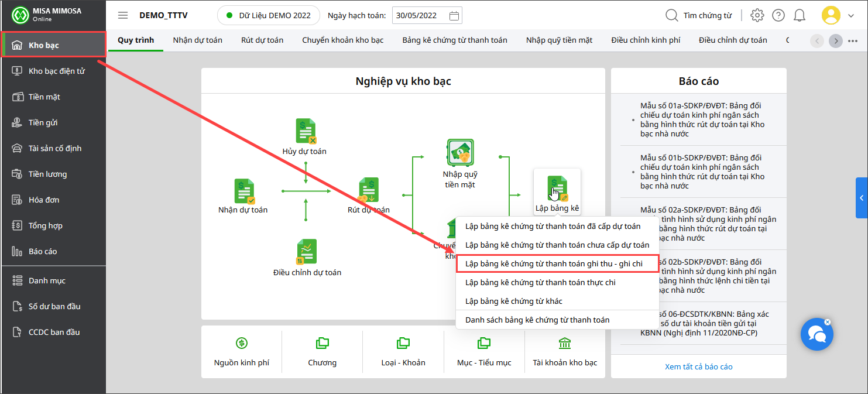Click the Hủy dự toán icon
Screen dimensions: 868x394
pos(305,131)
